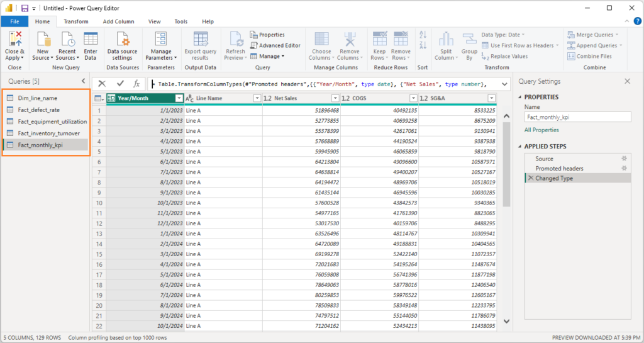Select the Source applied step
The width and height of the screenshot is (644, 343).
(x=577, y=159)
